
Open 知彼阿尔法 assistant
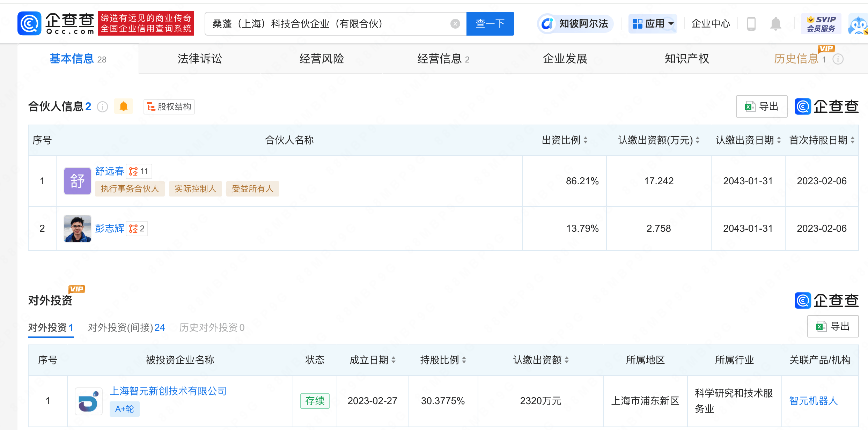tap(575, 24)
